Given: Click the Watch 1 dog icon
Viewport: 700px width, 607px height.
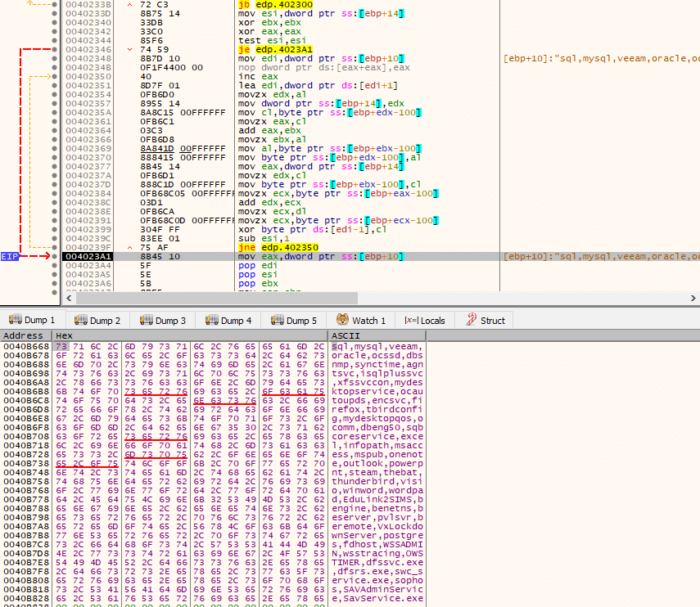Looking at the screenshot, I should pyautogui.click(x=342, y=319).
